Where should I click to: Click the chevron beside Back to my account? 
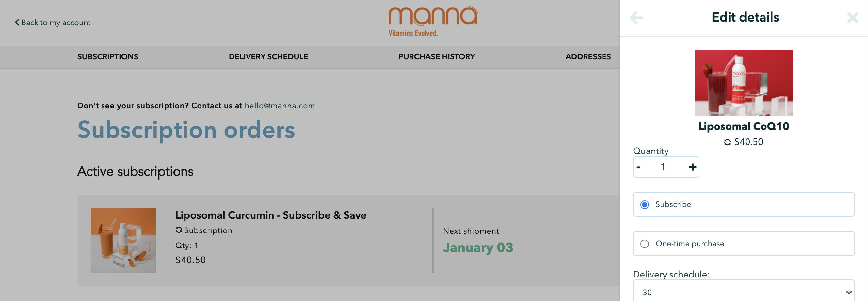click(x=17, y=22)
